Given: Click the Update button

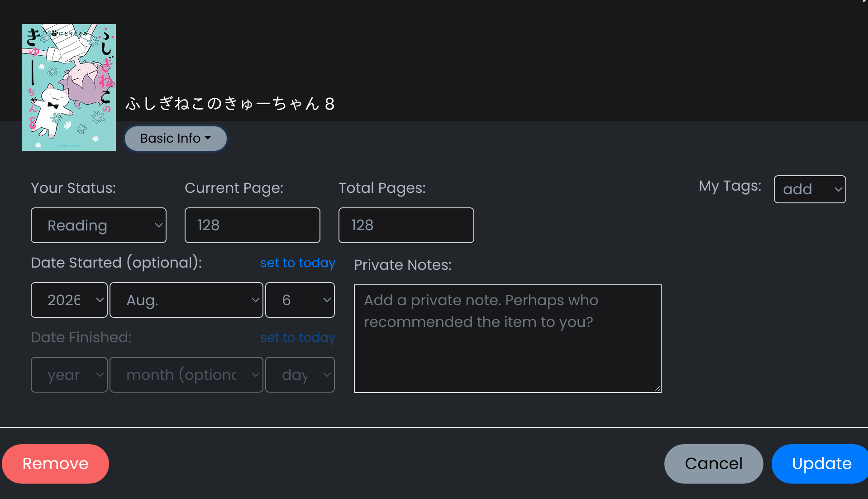Looking at the screenshot, I should tap(821, 464).
